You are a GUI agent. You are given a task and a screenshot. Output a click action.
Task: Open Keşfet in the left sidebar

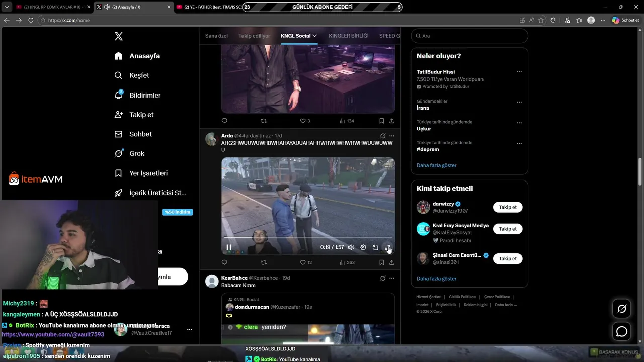132,75
